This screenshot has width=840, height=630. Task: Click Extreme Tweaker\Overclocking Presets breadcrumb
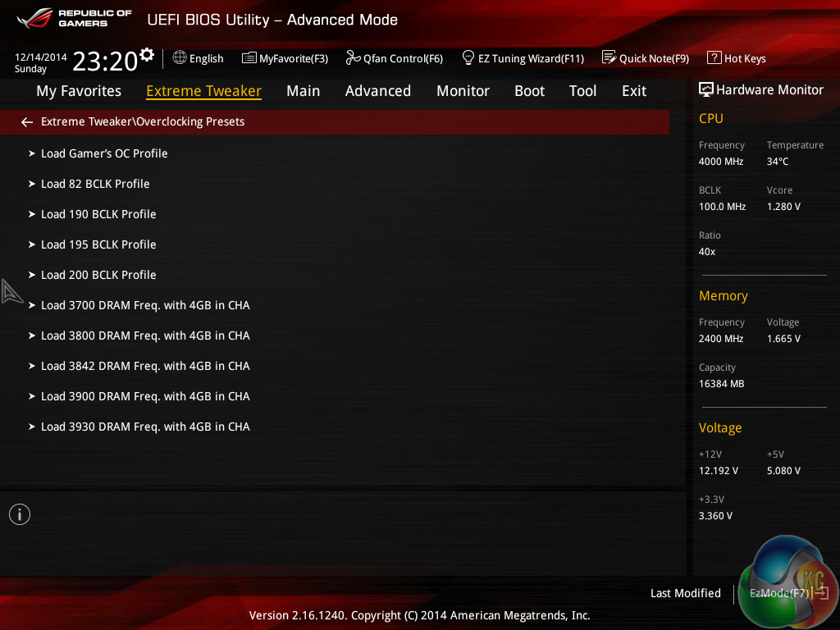pos(143,121)
